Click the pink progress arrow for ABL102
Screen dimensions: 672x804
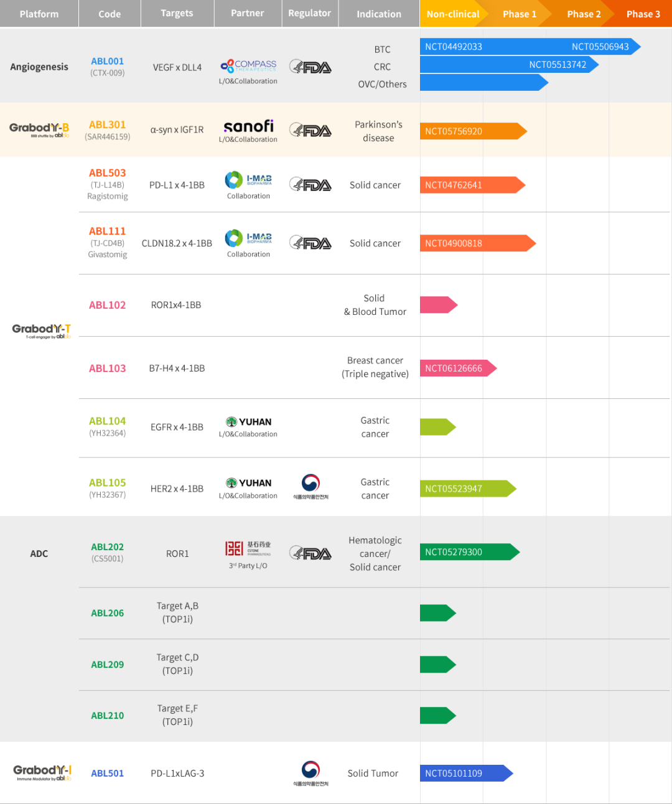coord(439,305)
